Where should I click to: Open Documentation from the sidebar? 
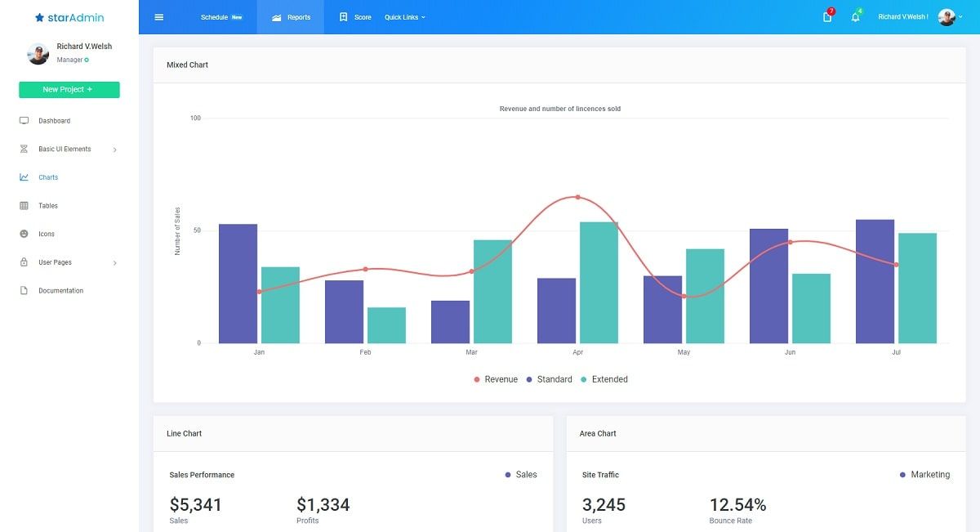61,290
